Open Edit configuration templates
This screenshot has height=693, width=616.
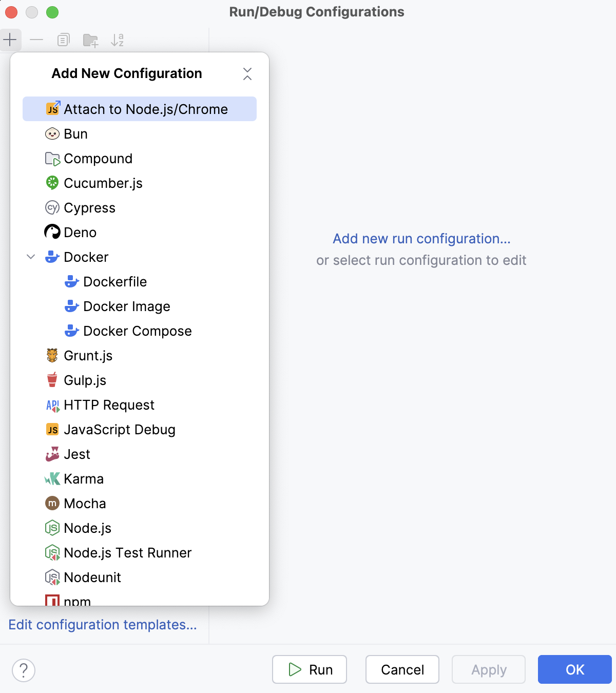pyautogui.click(x=103, y=625)
